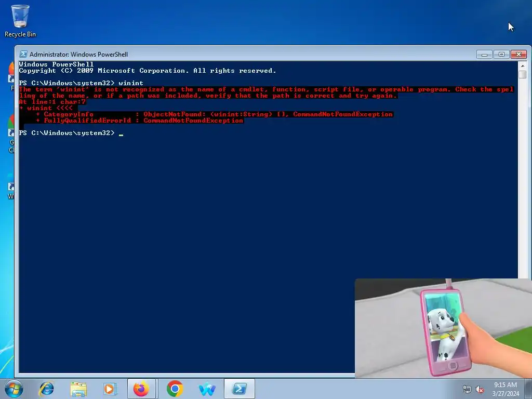Close the PowerShell window

tap(519, 54)
